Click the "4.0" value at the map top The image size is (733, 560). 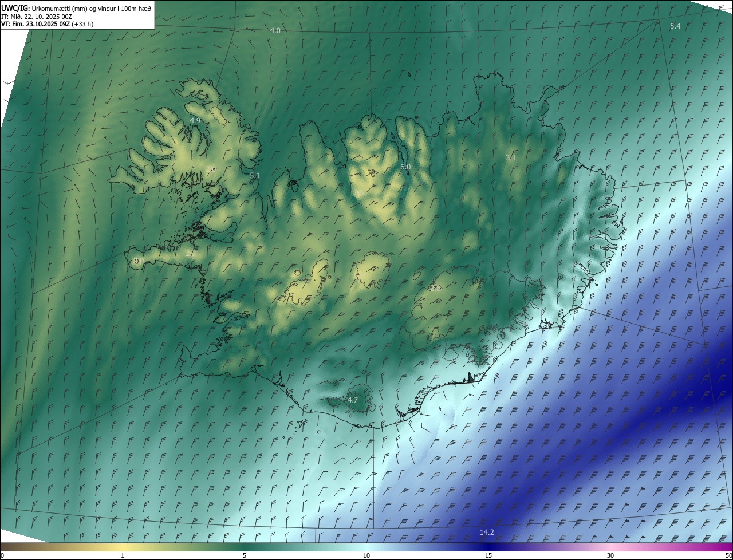275,30
